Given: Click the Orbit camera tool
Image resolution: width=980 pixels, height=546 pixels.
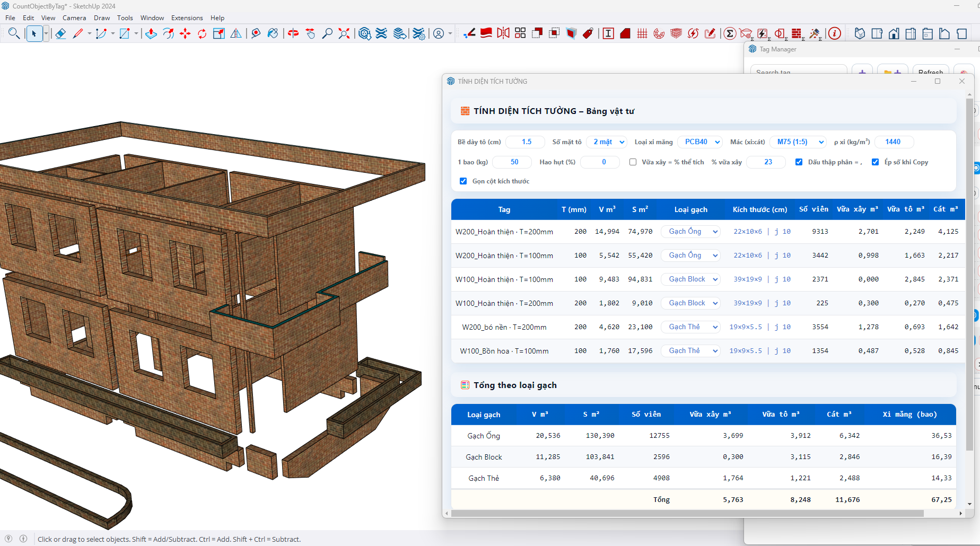Looking at the screenshot, I should [293, 34].
